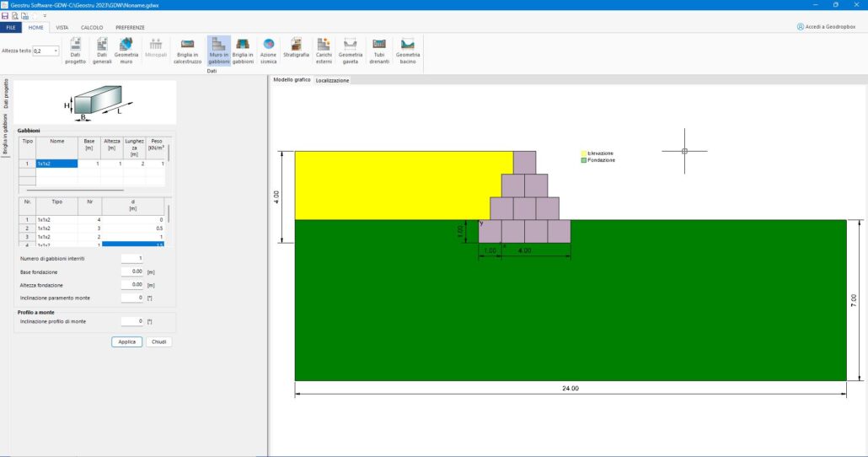
Task: Open the Tubi drenanti tool
Action: 379,50
